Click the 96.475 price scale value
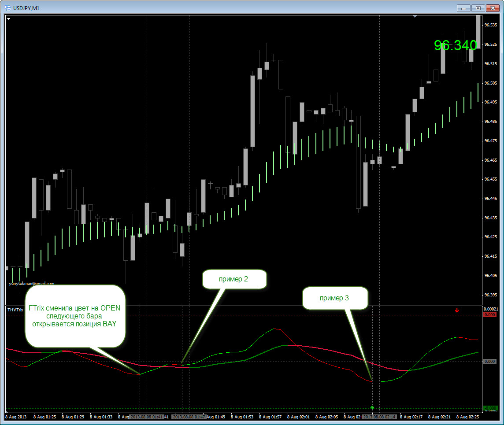This screenshot has height=425, width=504. coord(490,140)
